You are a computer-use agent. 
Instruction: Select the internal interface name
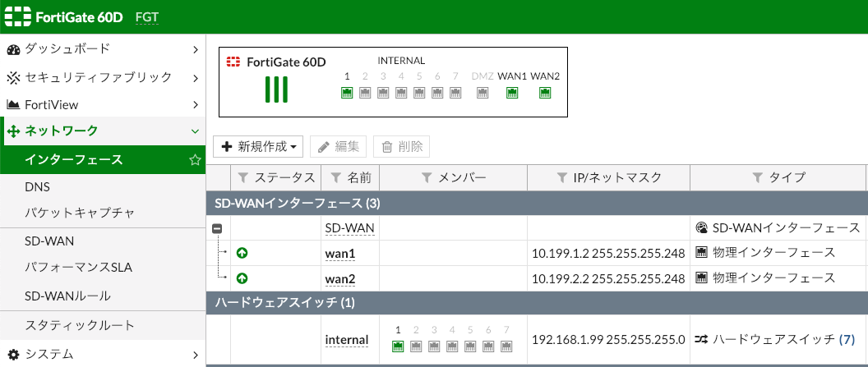[x=347, y=339]
